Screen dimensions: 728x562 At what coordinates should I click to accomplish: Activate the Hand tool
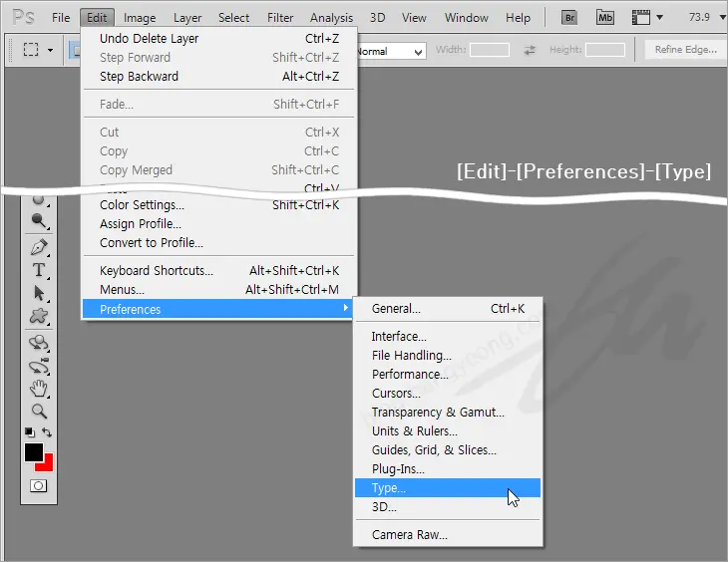point(39,388)
